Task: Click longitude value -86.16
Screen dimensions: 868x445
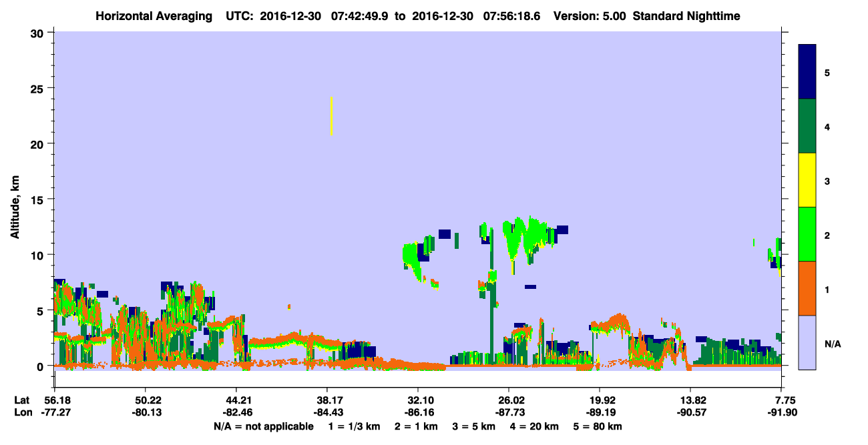Action: coord(418,412)
